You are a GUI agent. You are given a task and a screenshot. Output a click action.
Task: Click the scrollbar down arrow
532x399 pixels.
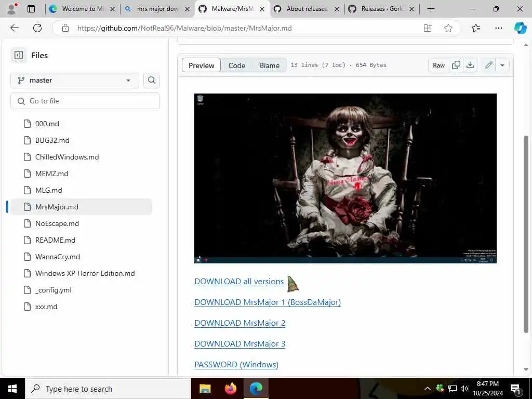526,370
